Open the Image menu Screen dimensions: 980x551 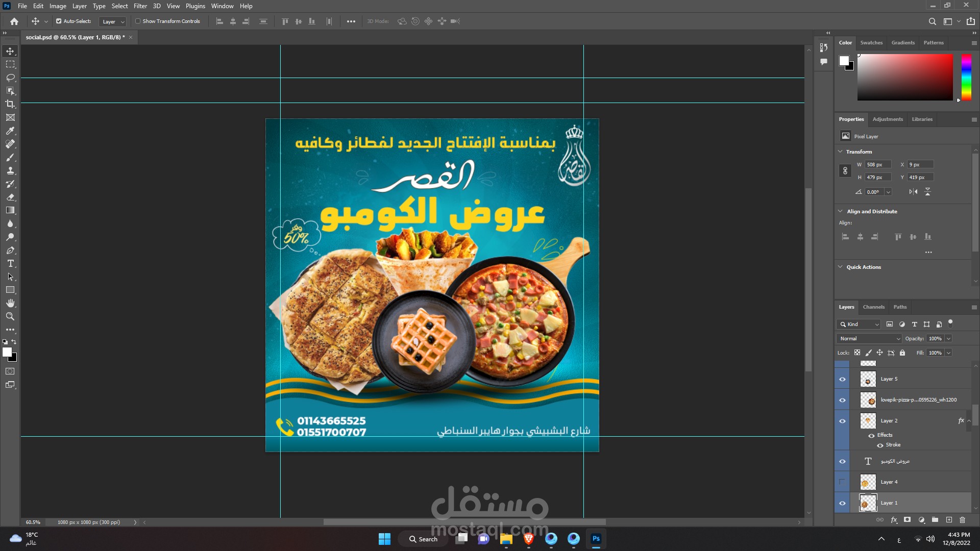coord(58,6)
